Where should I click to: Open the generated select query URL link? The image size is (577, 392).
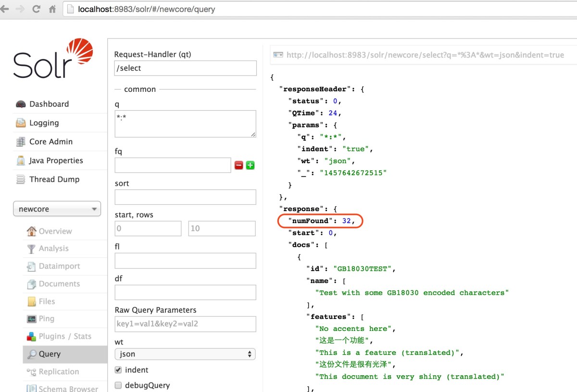click(425, 55)
